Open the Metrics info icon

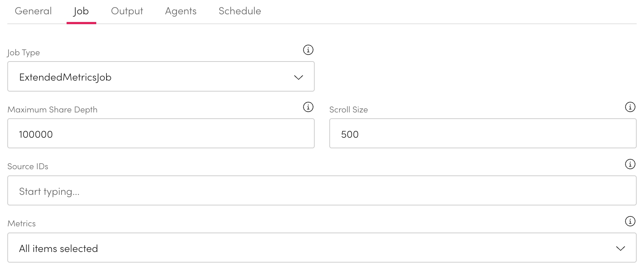pyautogui.click(x=630, y=221)
